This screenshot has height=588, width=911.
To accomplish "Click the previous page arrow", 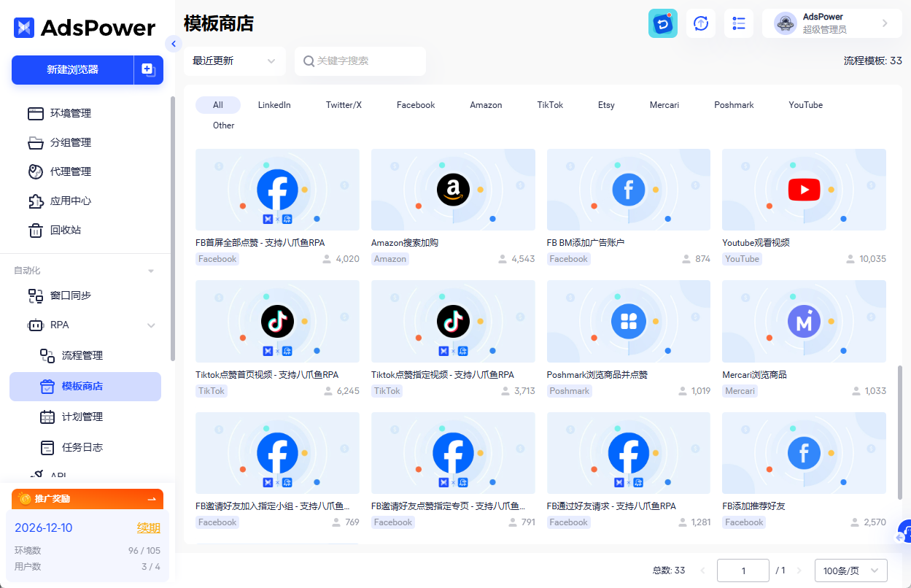I will (x=703, y=570).
